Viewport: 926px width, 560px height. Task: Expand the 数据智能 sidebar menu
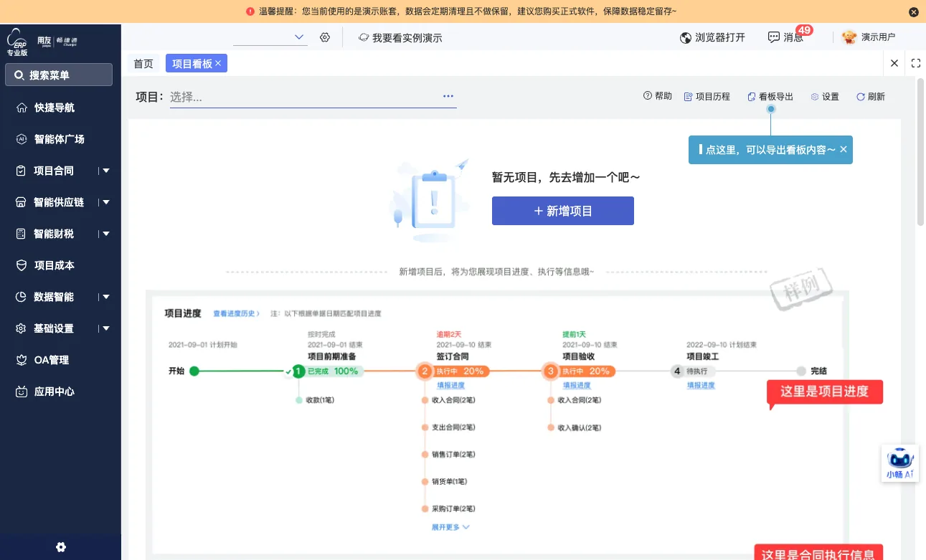point(106,297)
